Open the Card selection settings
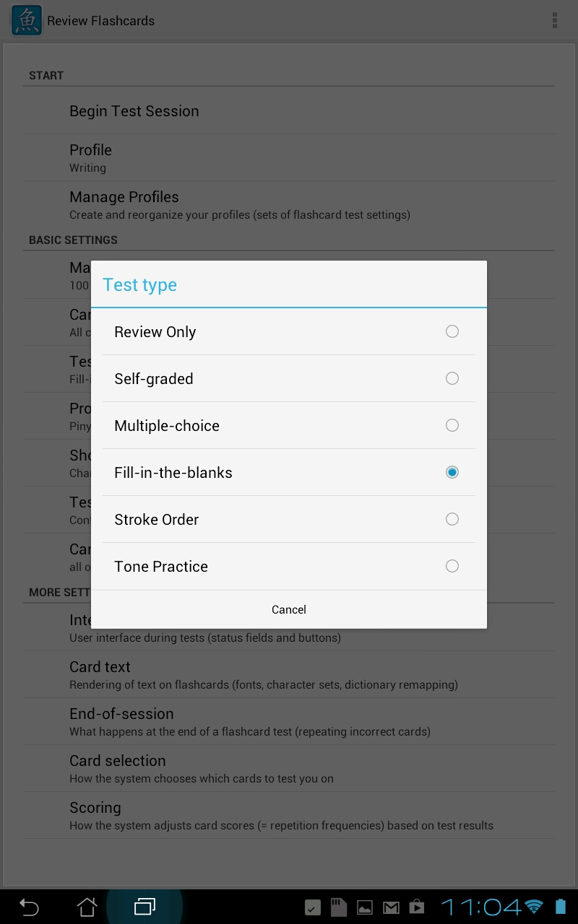This screenshot has width=578, height=924. pos(289,768)
